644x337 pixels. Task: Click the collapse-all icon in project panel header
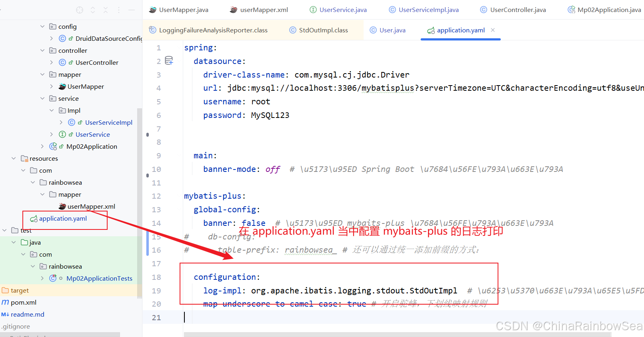click(x=106, y=10)
